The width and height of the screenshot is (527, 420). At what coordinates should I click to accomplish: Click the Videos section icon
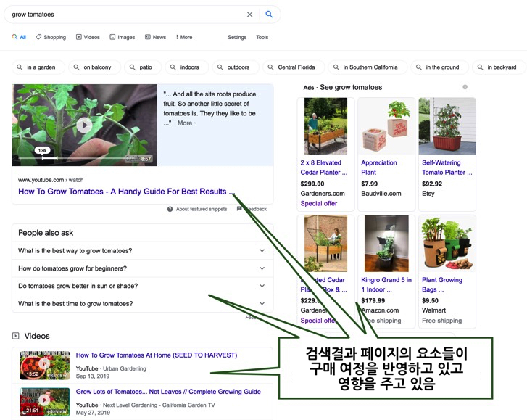point(15,336)
